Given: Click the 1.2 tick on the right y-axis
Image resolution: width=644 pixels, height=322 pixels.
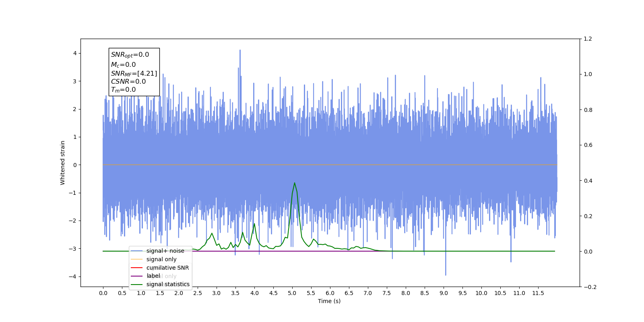Looking at the screenshot, I should tap(588, 39).
